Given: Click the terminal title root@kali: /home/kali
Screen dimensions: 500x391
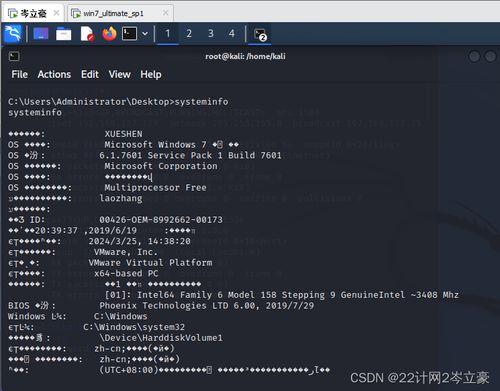Looking at the screenshot, I should (x=245, y=56).
